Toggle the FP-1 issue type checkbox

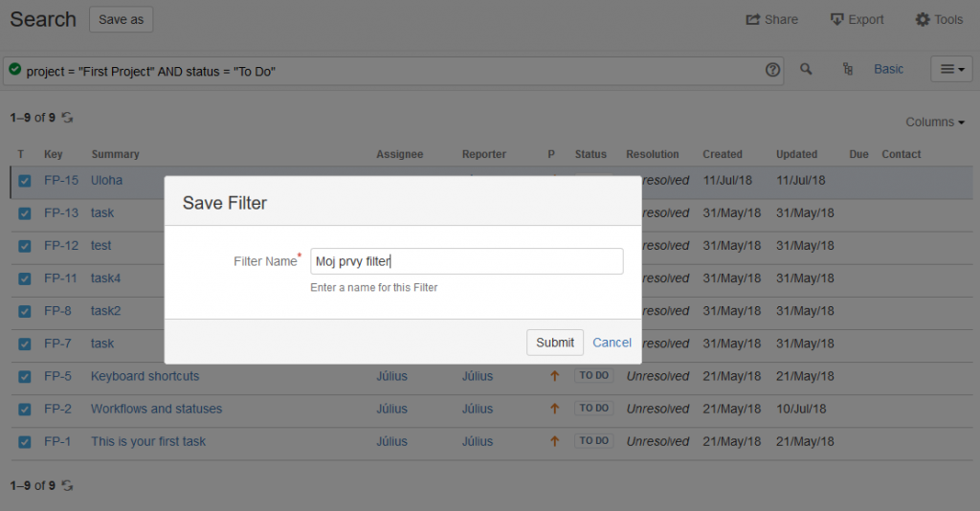coord(24,442)
